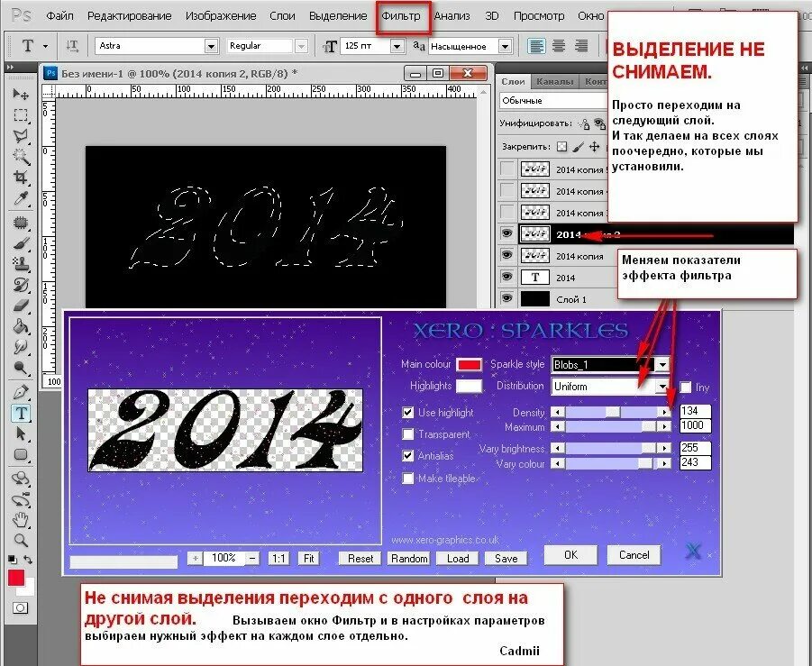Select the Polygonal Lasso tool

point(21,136)
